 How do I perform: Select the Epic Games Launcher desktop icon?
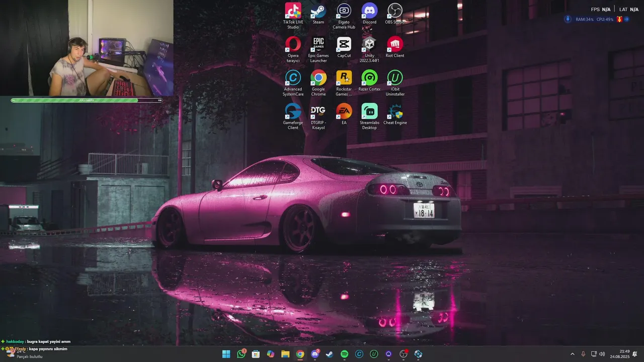pos(318,49)
